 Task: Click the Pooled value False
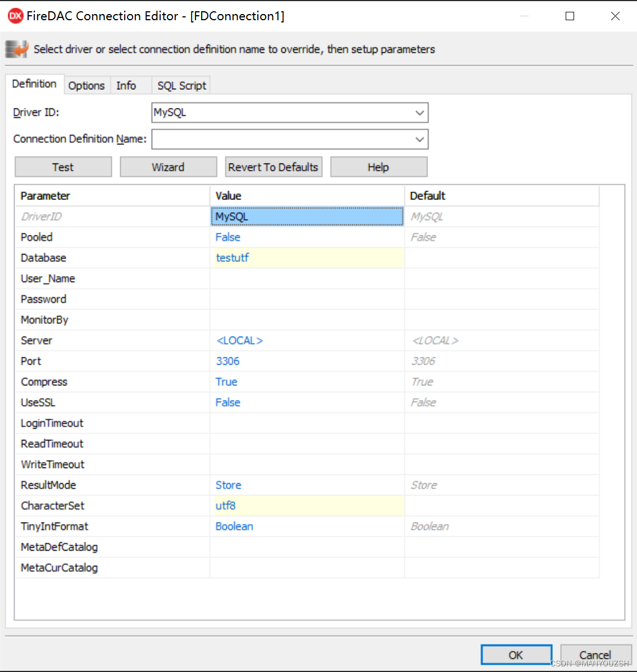point(307,237)
